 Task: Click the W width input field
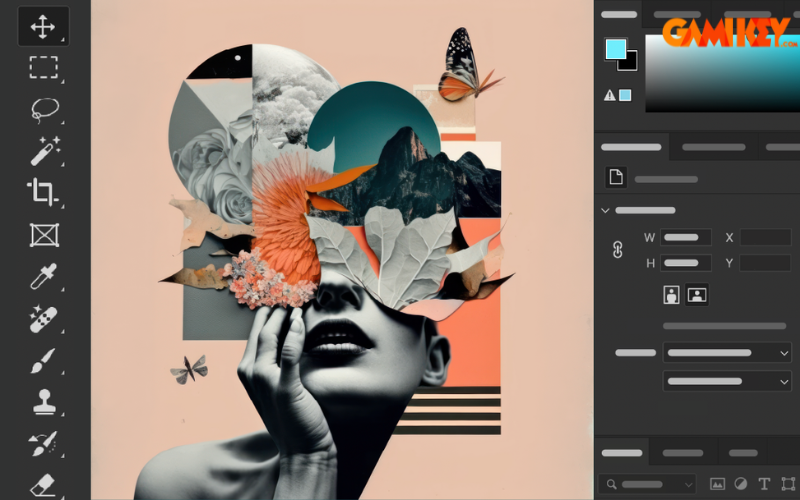pos(685,237)
